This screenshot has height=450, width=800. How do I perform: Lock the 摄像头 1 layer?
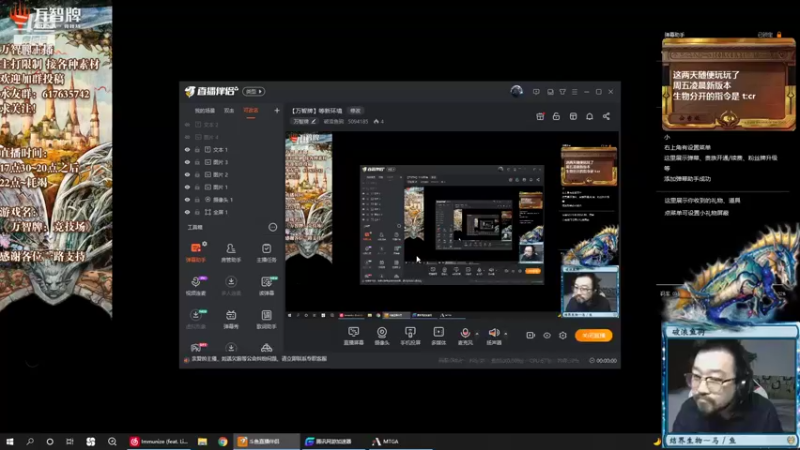click(197, 199)
